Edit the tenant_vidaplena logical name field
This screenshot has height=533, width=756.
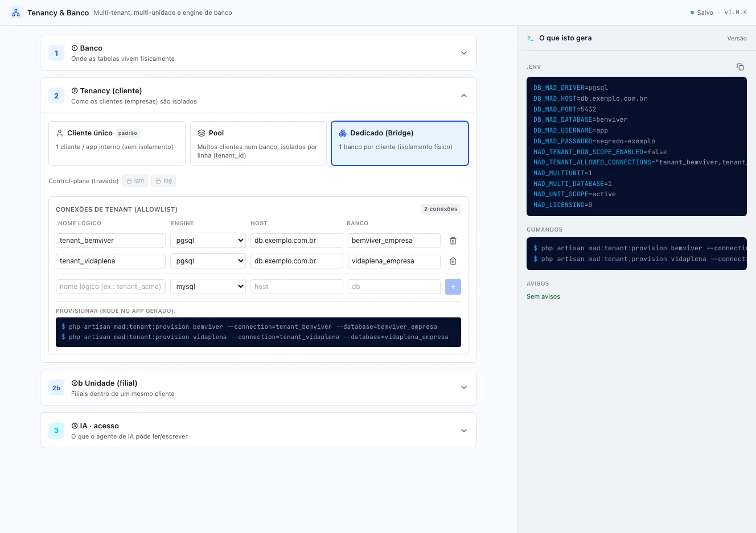tap(110, 261)
